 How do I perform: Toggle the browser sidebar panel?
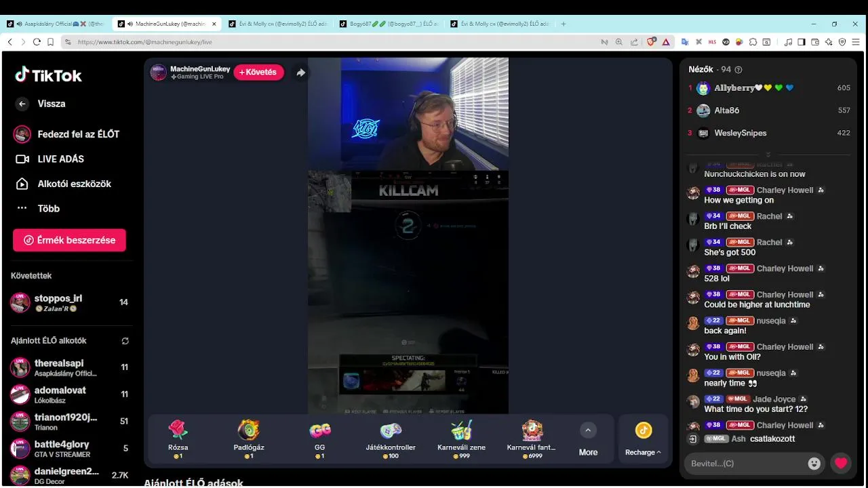(802, 42)
